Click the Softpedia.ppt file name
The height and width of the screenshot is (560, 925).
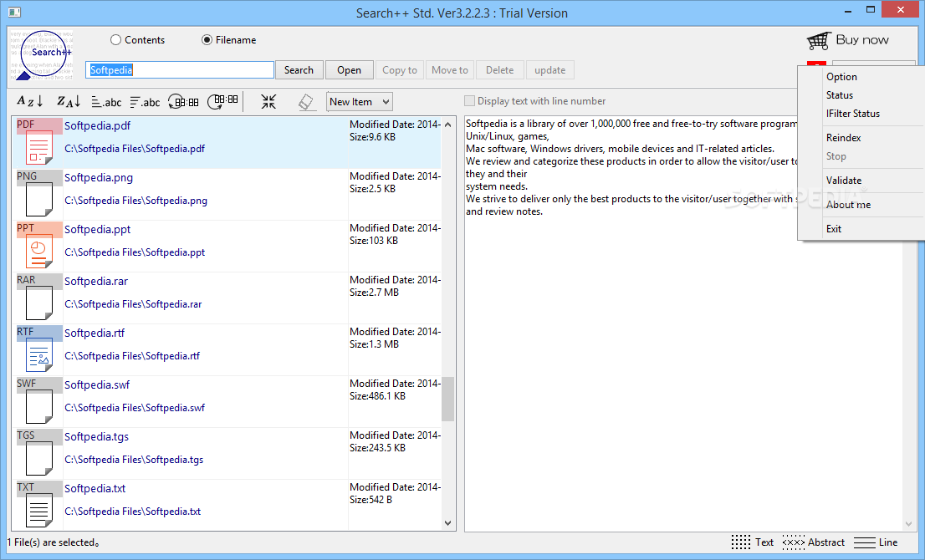97,229
